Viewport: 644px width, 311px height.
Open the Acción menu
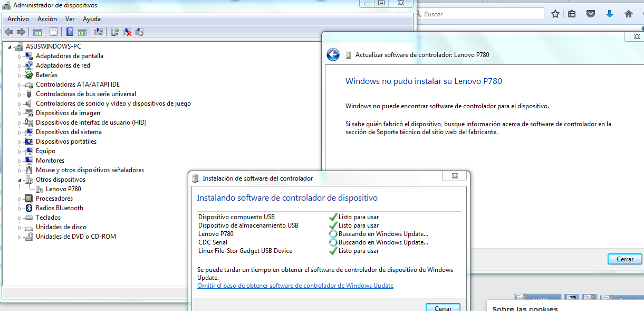pos(47,19)
